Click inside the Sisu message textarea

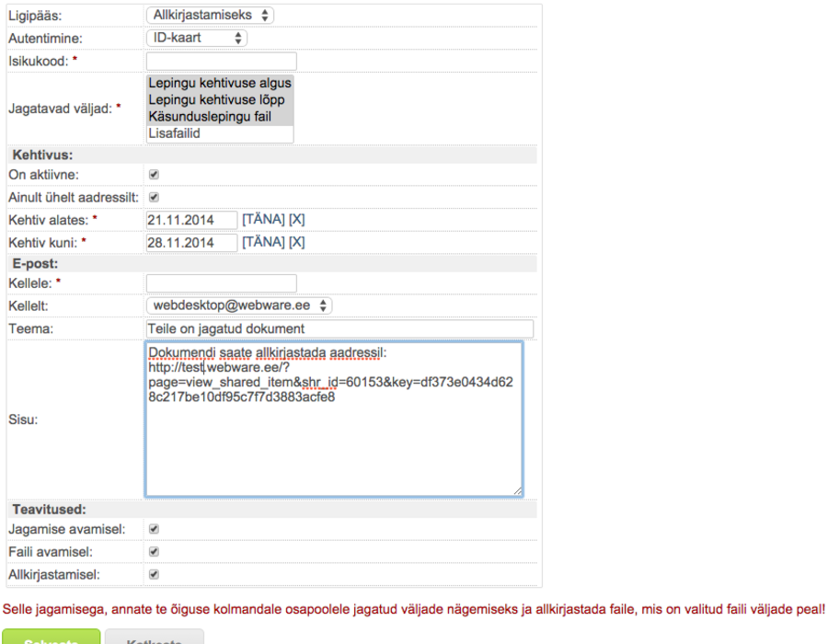(334, 420)
